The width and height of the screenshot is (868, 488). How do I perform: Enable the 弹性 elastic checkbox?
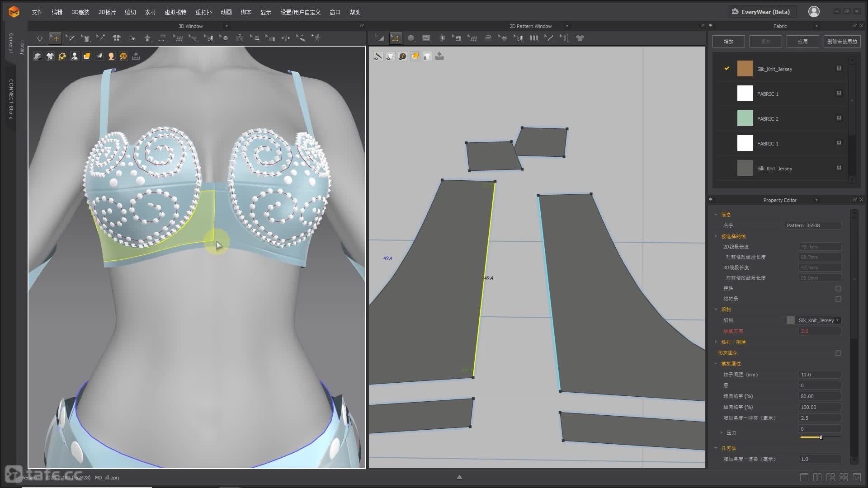pyautogui.click(x=838, y=288)
